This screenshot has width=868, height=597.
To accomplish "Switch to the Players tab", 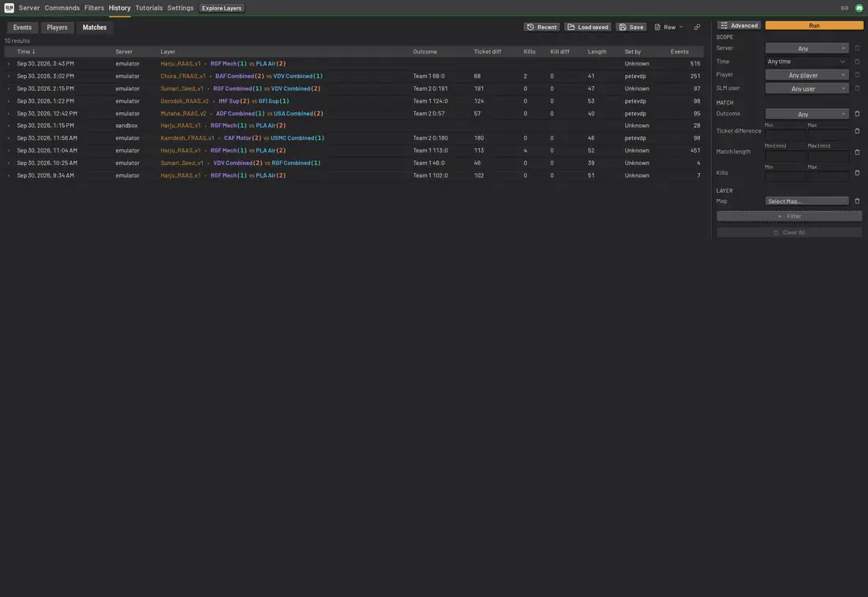I will click(57, 27).
